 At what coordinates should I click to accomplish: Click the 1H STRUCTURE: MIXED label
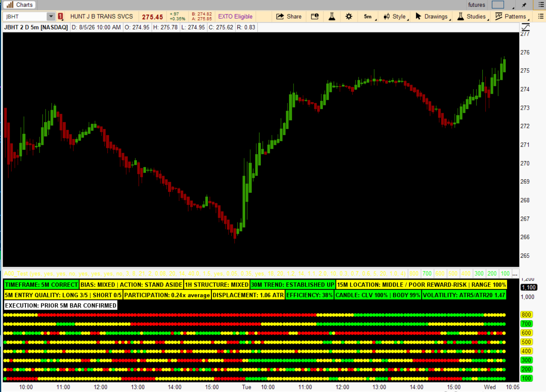(x=217, y=285)
